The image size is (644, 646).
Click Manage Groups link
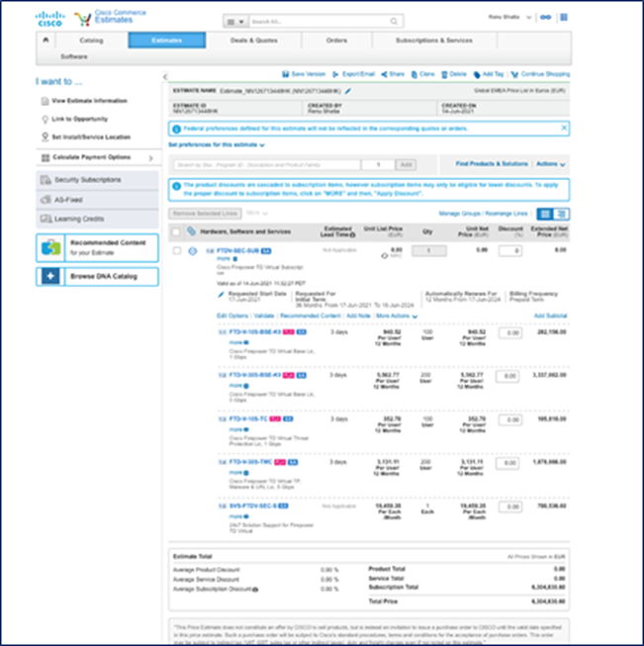click(459, 214)
